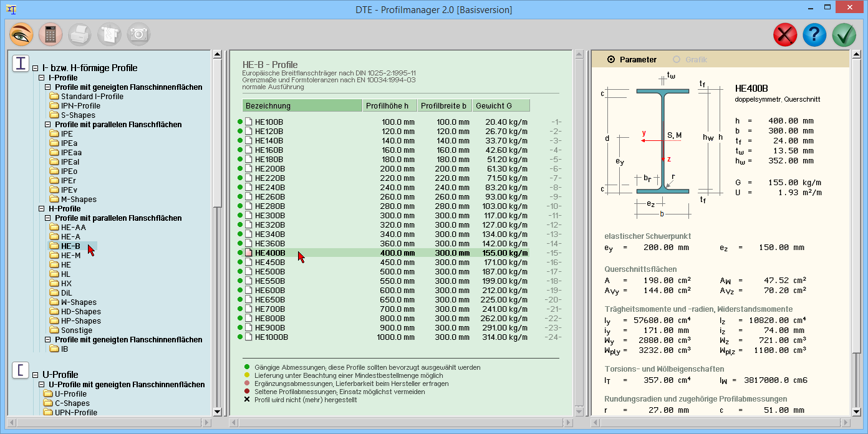The height and width of the screenshot is (434, 868).
Task: Open help with blue question mark
Action: click(814, 35)
